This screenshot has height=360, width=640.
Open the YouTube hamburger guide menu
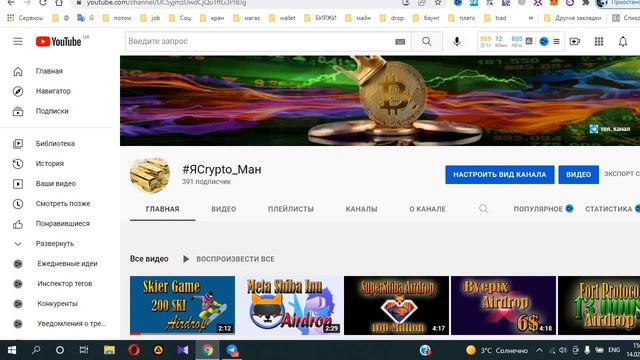(18, 41)
